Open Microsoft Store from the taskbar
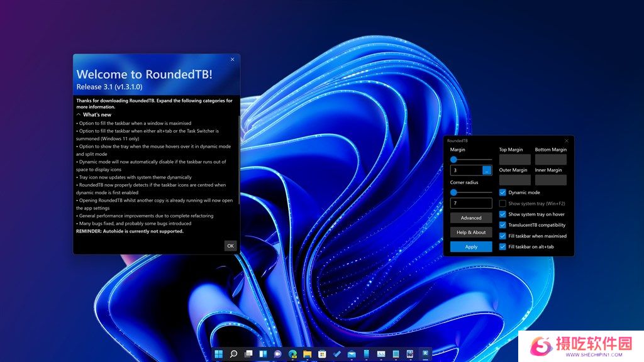Screen dimensions: 644x362 (x=322, y=354)
